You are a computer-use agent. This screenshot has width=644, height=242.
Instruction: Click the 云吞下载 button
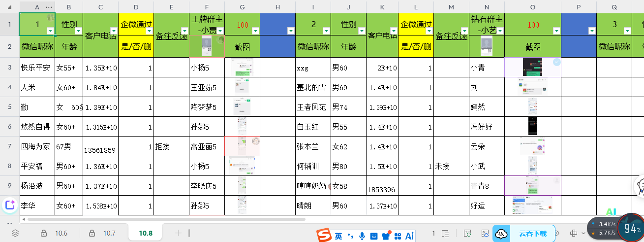(x=532, y=234)
